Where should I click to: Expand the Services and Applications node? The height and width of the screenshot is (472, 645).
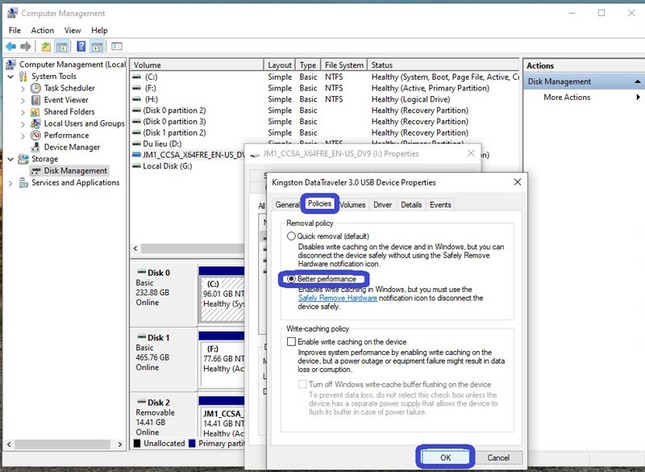coord(11,183)
